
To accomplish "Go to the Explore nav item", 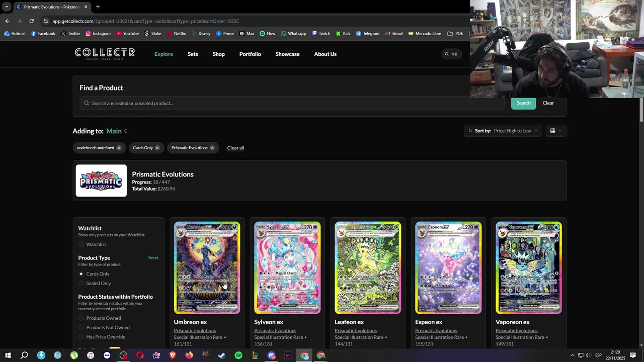I will [x=164, y=54].
